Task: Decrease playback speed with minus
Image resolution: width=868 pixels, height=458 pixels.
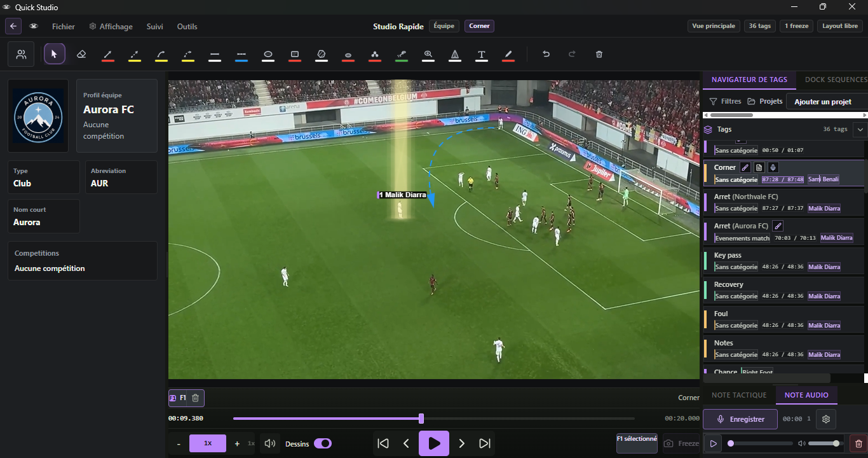Action: [x=179, y=443]
